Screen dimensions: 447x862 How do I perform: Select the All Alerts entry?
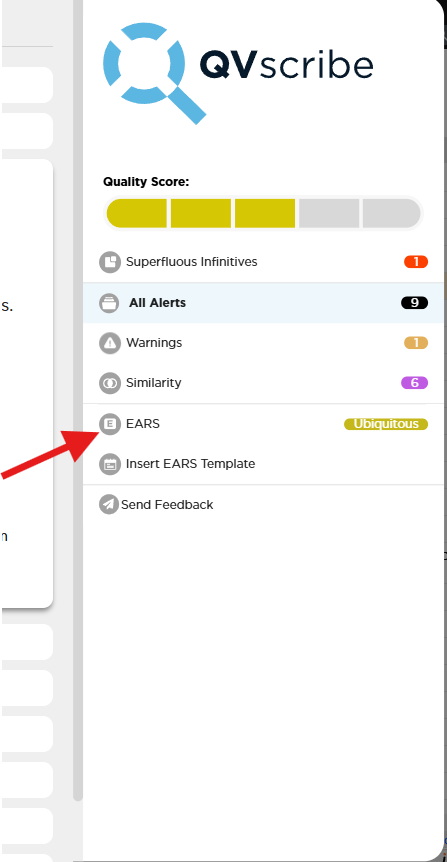coord(263,303)
